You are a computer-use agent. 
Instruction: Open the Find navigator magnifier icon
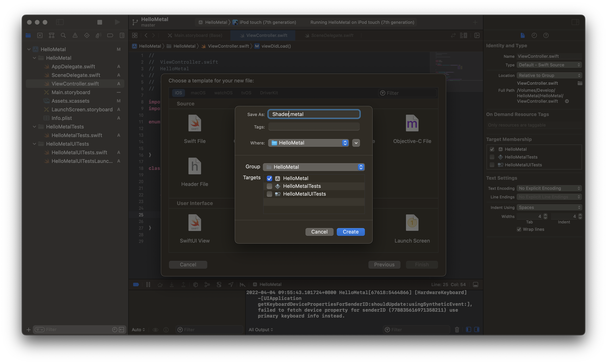[x=63, y=35]
